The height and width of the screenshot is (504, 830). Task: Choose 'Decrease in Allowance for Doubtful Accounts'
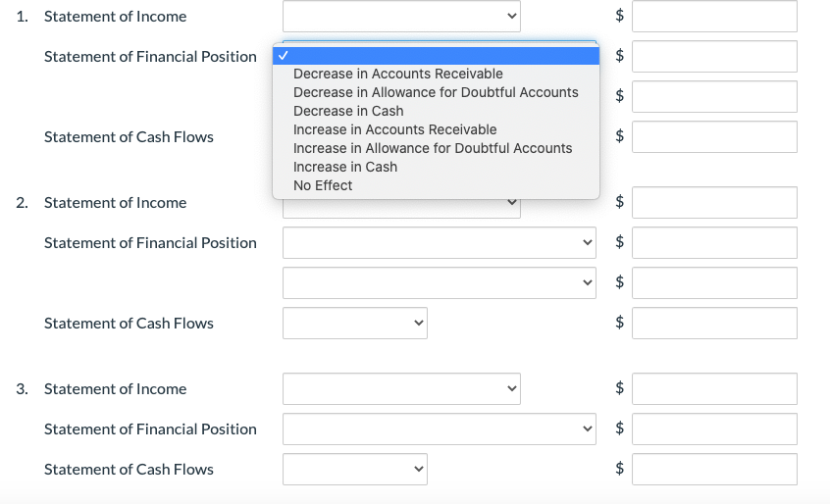point(436,93)
